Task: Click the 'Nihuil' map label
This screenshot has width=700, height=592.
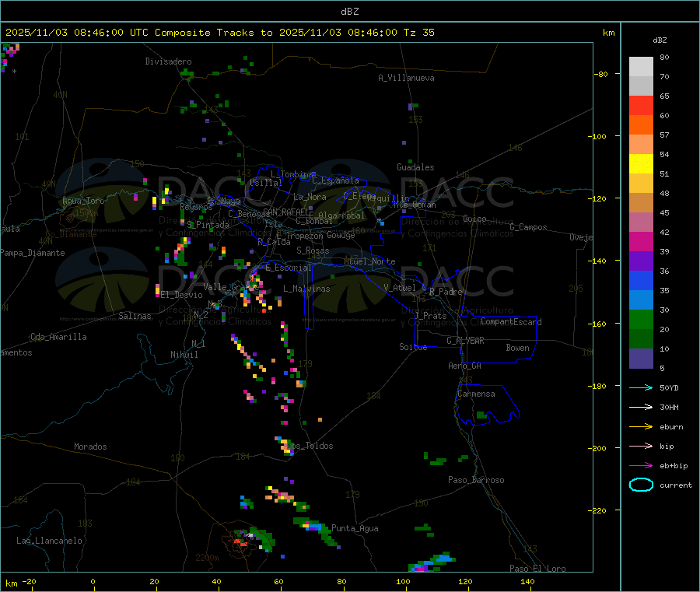Action: [x=184, y=355]
